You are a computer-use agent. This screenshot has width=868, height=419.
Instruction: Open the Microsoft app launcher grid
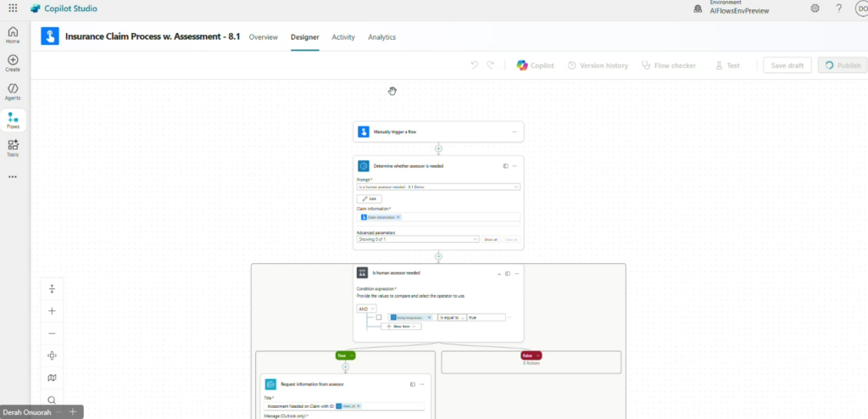coord(13,8)
